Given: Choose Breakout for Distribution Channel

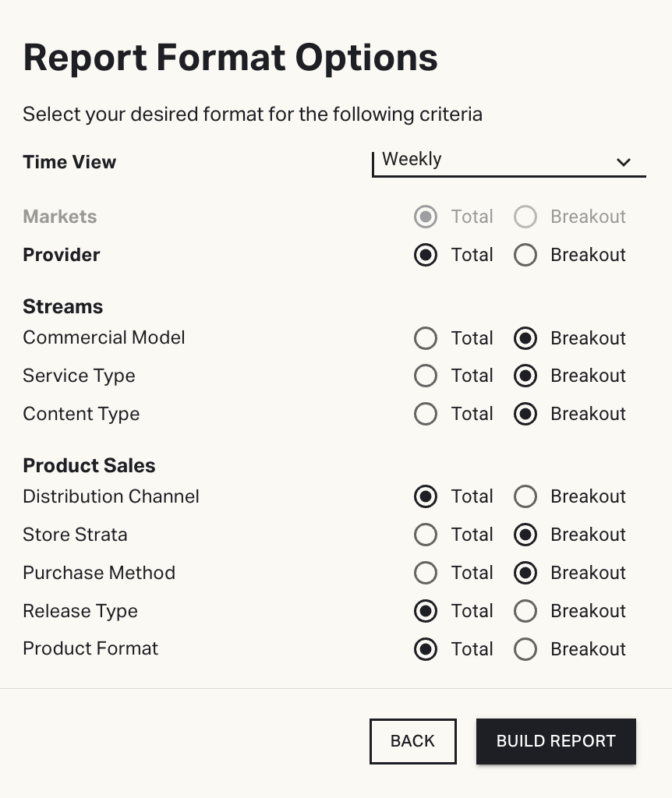Looking at the screenshot, I should coord(525,497).
